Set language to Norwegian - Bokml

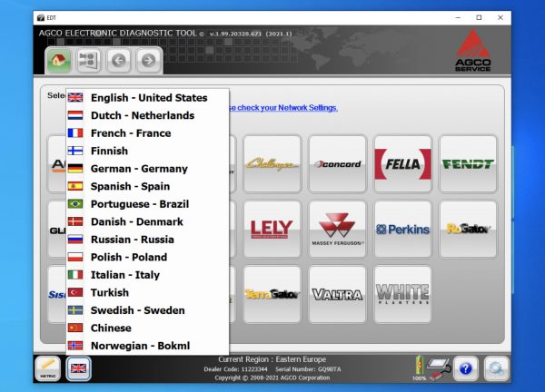click(147, 346)
